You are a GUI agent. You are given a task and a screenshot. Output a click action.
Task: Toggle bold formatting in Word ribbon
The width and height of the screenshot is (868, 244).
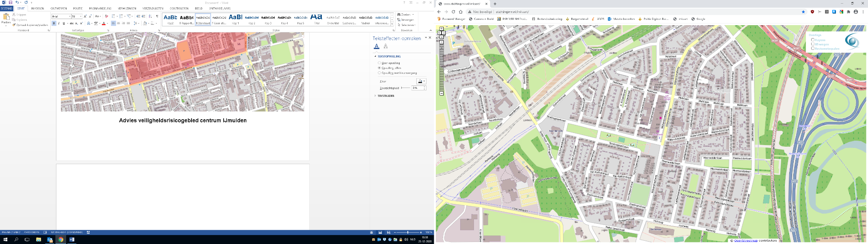coord(54,24)
